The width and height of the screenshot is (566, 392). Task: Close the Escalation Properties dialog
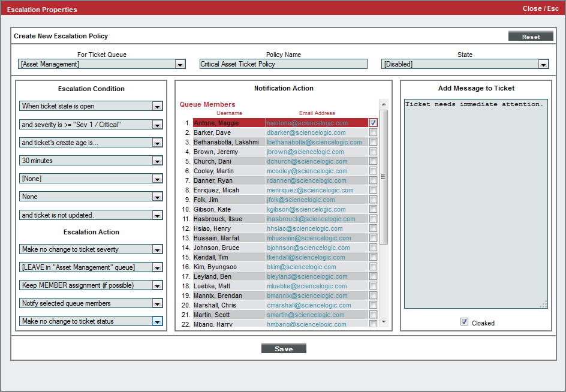point(540,8)
